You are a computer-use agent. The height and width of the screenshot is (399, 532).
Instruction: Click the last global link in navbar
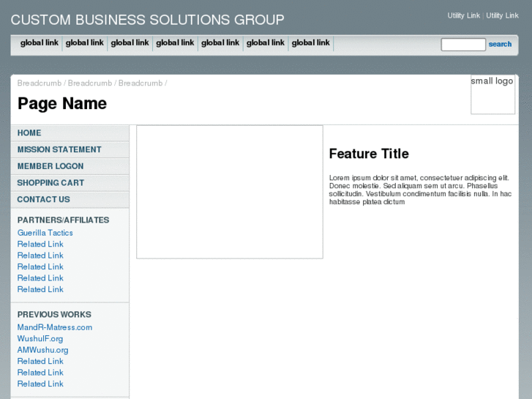click(310, 43)
